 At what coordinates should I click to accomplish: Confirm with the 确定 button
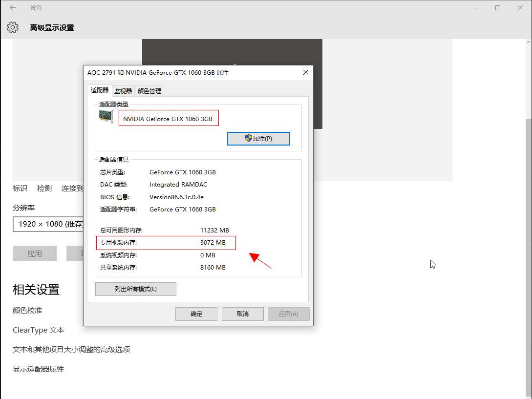click(x=196, y=314)
